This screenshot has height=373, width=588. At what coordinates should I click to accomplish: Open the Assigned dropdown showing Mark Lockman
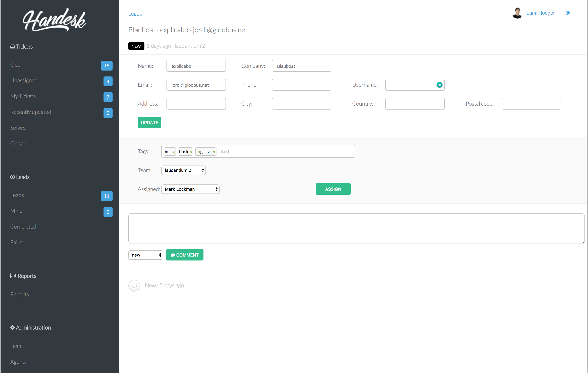(x=190, y=189)
